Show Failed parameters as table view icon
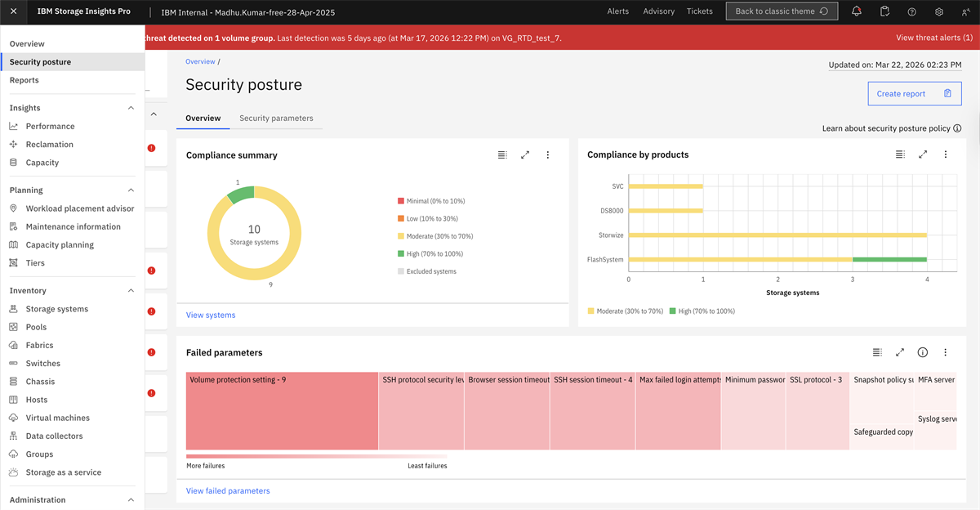Viewport: 980px width, 510px height. (x=877, y=352)
